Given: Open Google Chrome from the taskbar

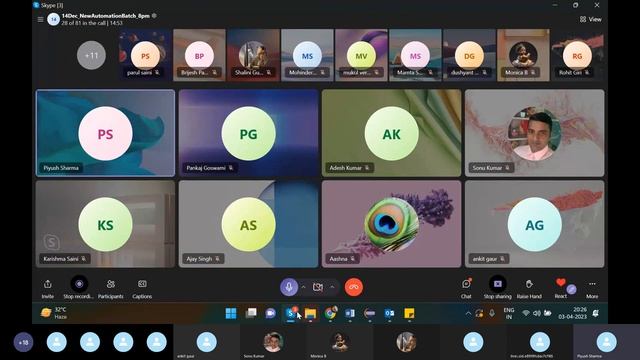Looking at the screenshot, I should coord(330,313).
